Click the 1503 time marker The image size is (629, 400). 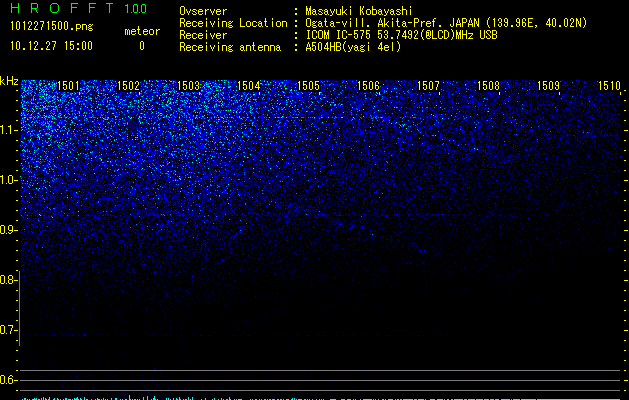[188, 86]
